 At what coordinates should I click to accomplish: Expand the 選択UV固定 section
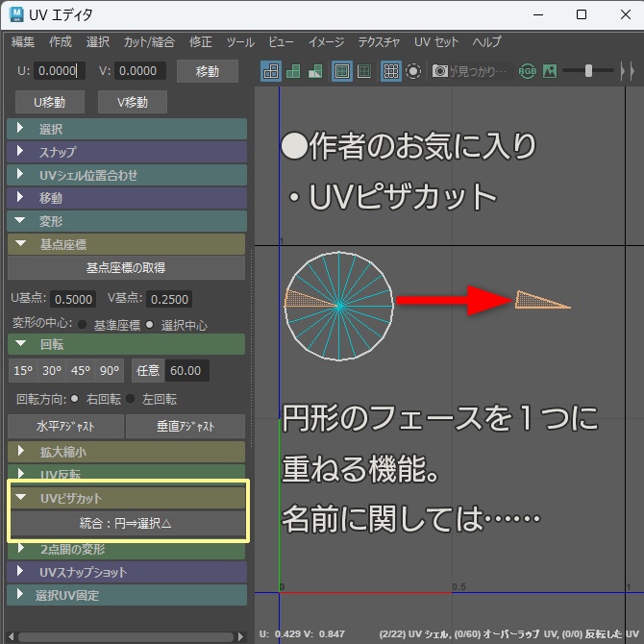coord(127,595)
